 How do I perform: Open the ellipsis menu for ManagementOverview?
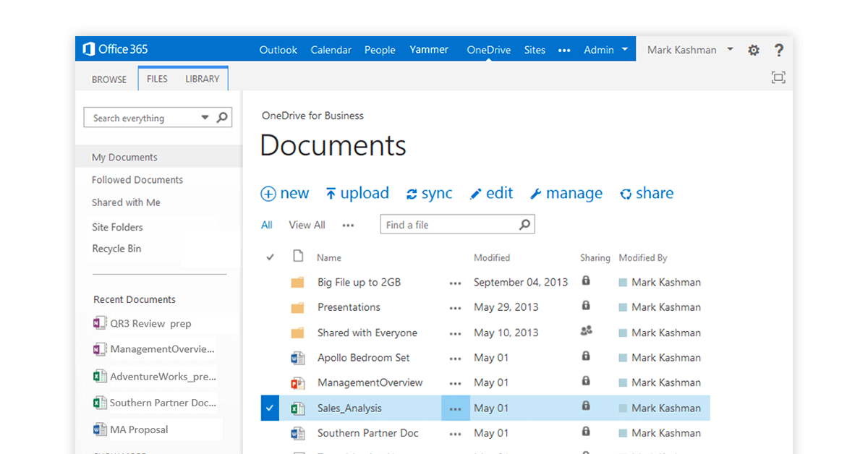point(455,383)
